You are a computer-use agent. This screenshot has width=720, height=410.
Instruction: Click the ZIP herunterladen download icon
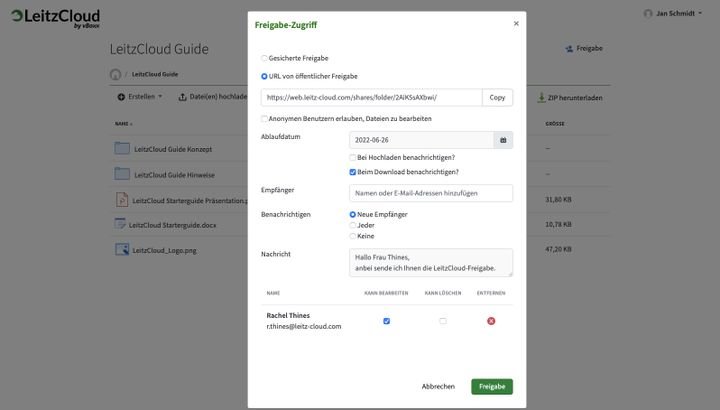pos(542,97)
